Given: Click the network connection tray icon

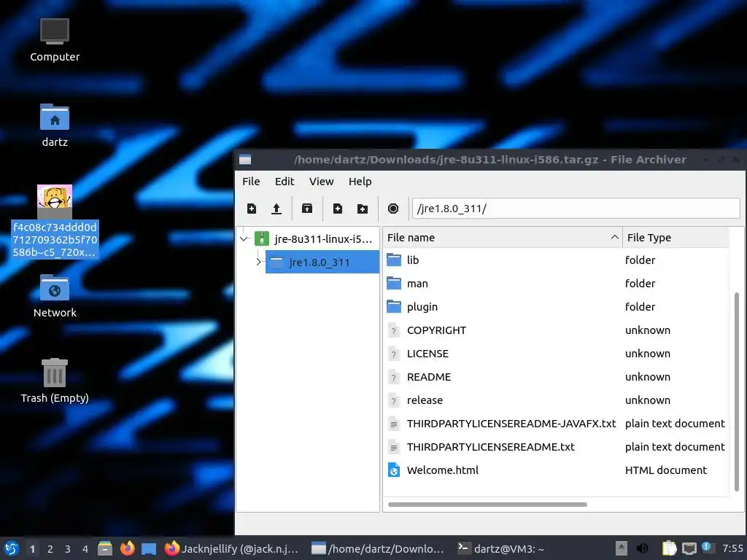Looking at the screenshot, I should [689, 549].
